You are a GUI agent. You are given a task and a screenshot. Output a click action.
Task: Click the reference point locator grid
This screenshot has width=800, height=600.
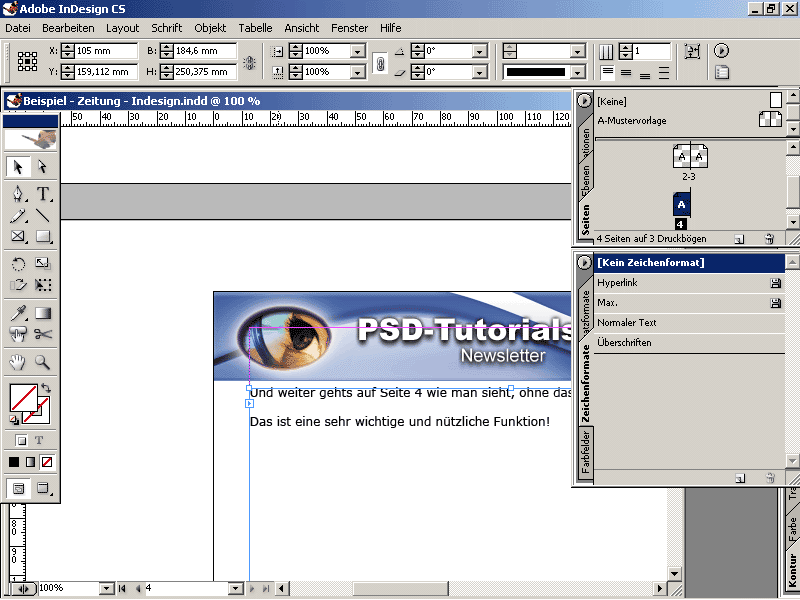[x=28, y=61]
